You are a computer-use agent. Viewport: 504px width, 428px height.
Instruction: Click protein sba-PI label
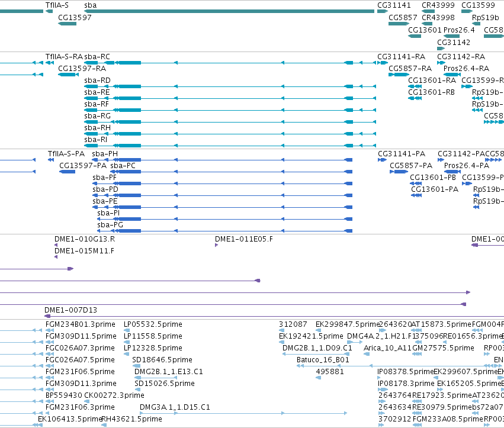[x=108, y=213]
